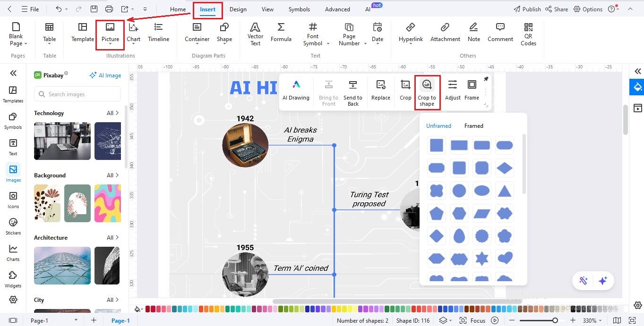Viewport: 644px width, 326px height.
Task: Insert QR Codes
Action: point(528,34)
